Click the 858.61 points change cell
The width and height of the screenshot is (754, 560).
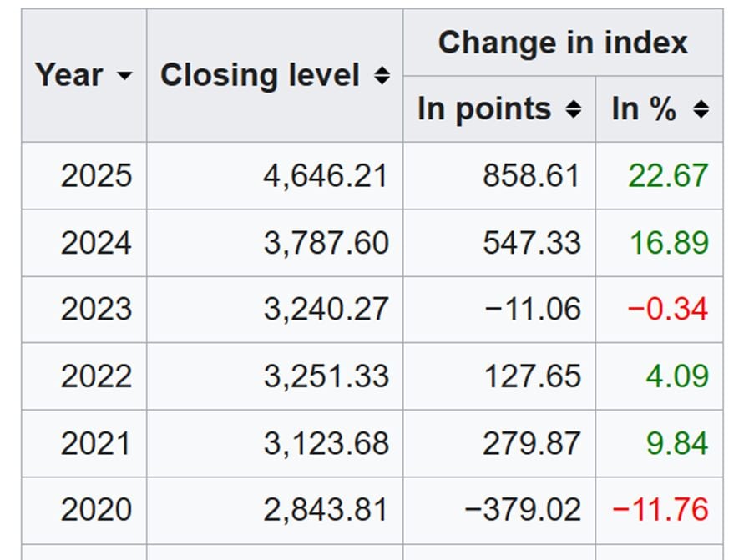point(531,176)
